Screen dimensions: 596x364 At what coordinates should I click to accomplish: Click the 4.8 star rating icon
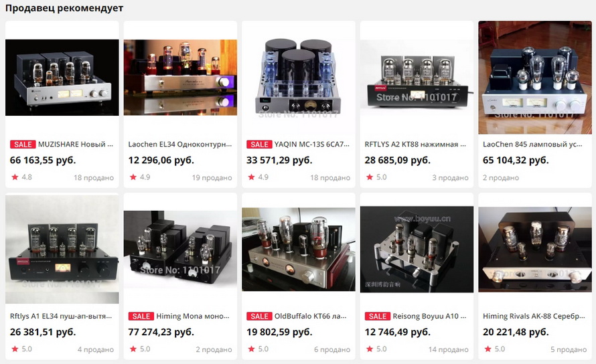[15, 177]
